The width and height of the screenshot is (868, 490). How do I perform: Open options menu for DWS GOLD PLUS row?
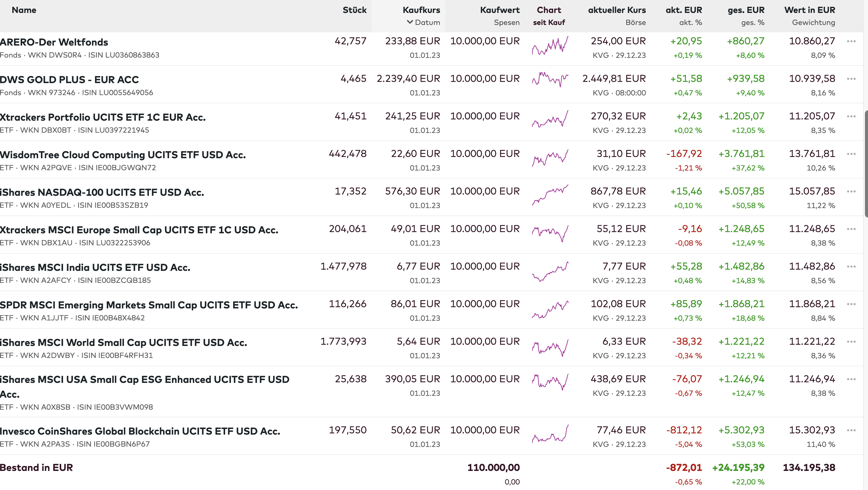tap(851, 79)
